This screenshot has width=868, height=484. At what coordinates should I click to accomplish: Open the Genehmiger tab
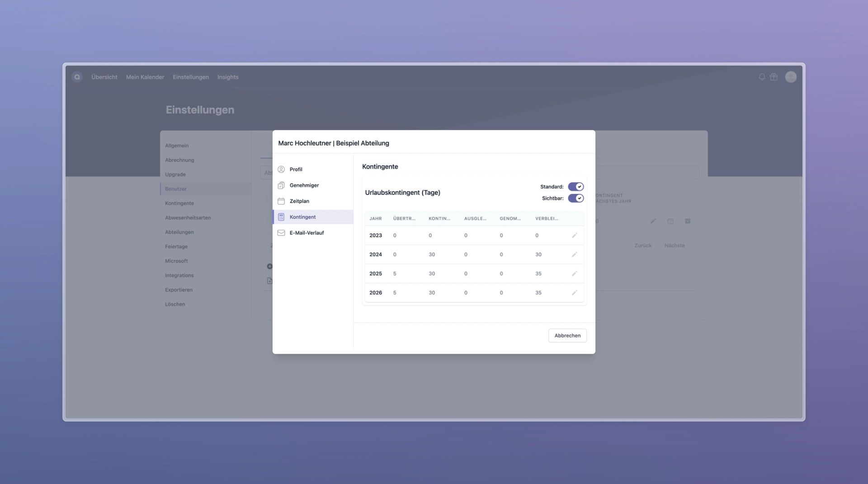click(x=313, y=185)
